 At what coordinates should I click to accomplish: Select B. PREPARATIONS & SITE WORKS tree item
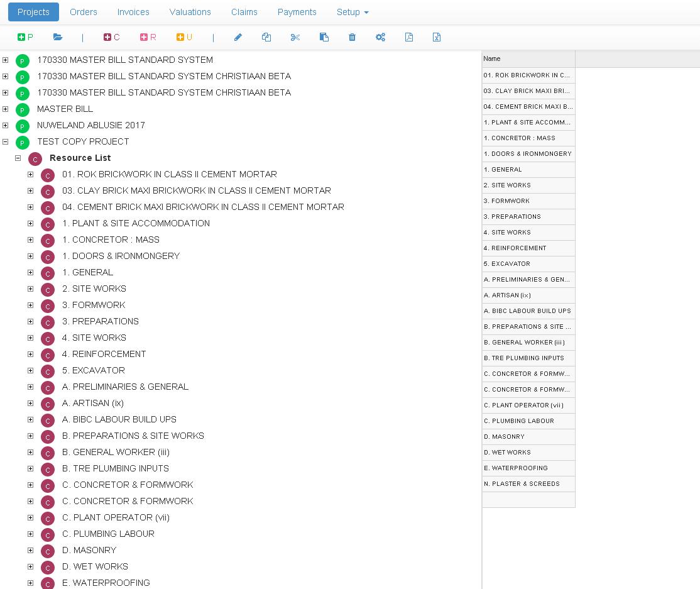click(x=133, y=436)
